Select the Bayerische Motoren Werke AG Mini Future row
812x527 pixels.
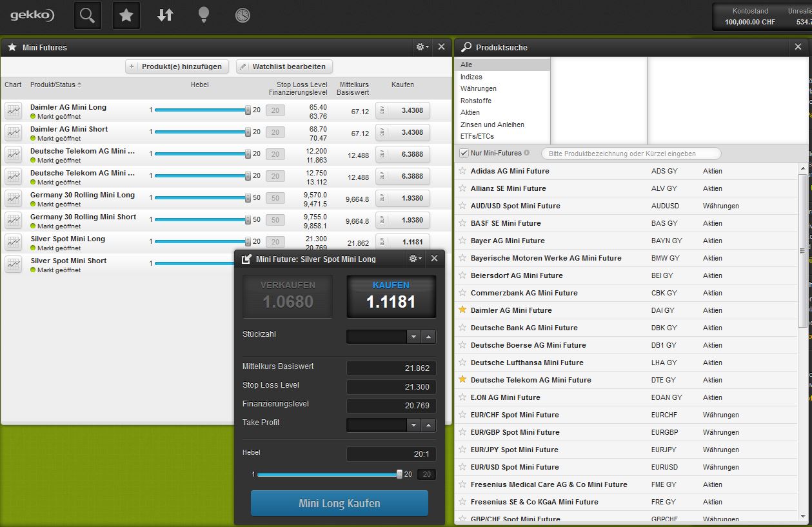click(x=626, y=258)
